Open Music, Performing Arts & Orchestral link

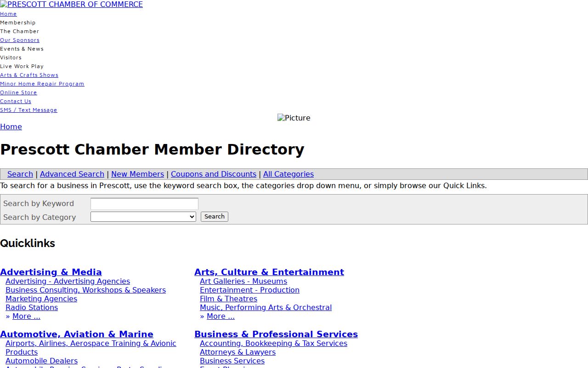[x=266, y=308]
